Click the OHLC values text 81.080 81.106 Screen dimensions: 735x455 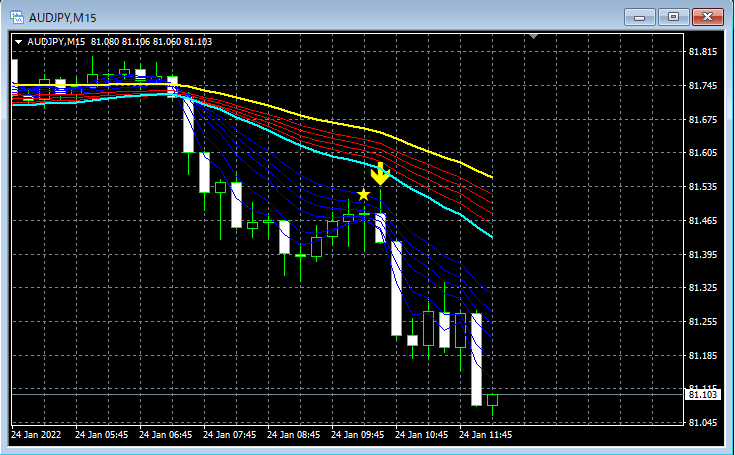[120, 42]
